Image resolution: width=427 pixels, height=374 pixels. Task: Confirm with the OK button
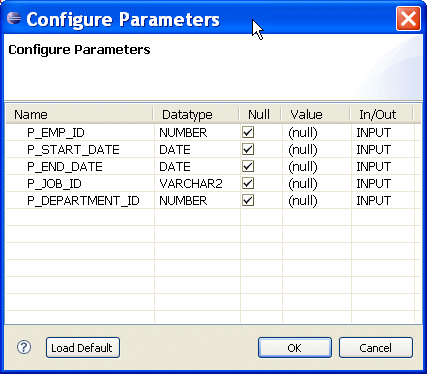[x=295, y=348]
